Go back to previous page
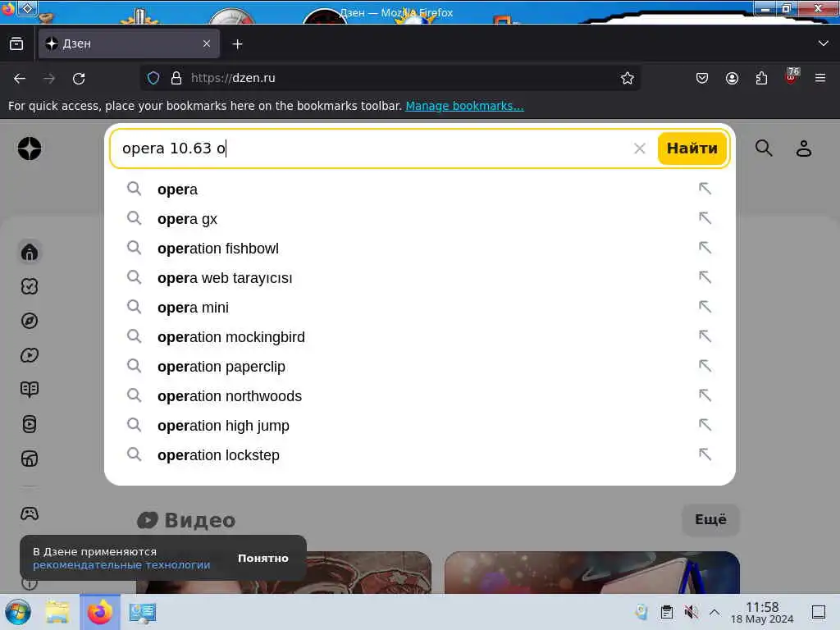The height and width of the screenshot is (630, 840). coord(20,79)
